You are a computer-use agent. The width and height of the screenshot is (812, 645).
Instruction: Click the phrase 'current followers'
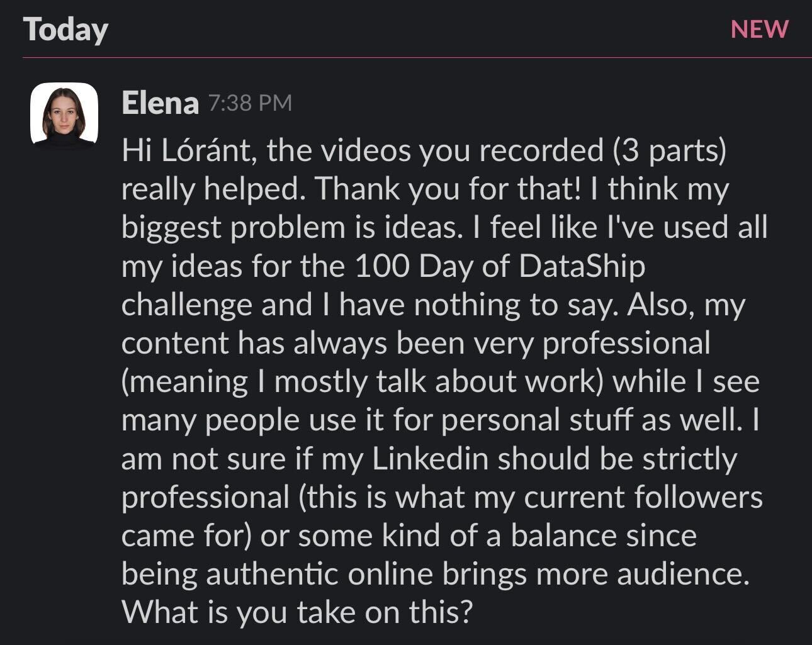pyautogui.click(x=643, y=497)
